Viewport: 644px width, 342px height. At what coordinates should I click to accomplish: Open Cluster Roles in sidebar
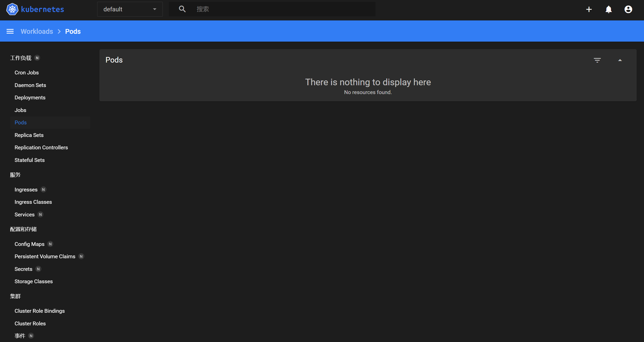[x=30, y=324]
